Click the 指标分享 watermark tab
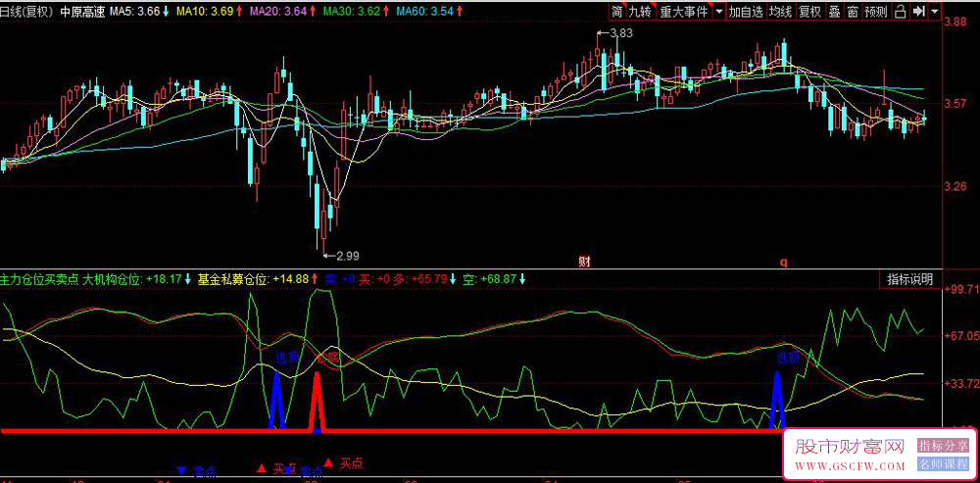The height and width of the screenshot is (483, 980). coord(943,446)
